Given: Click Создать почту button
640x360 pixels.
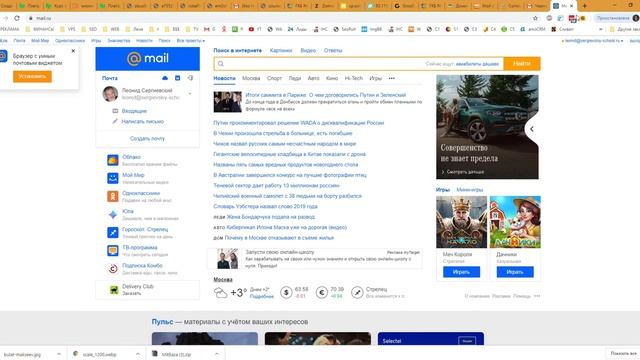Looking at the screenshot, I should coord(147,138).
